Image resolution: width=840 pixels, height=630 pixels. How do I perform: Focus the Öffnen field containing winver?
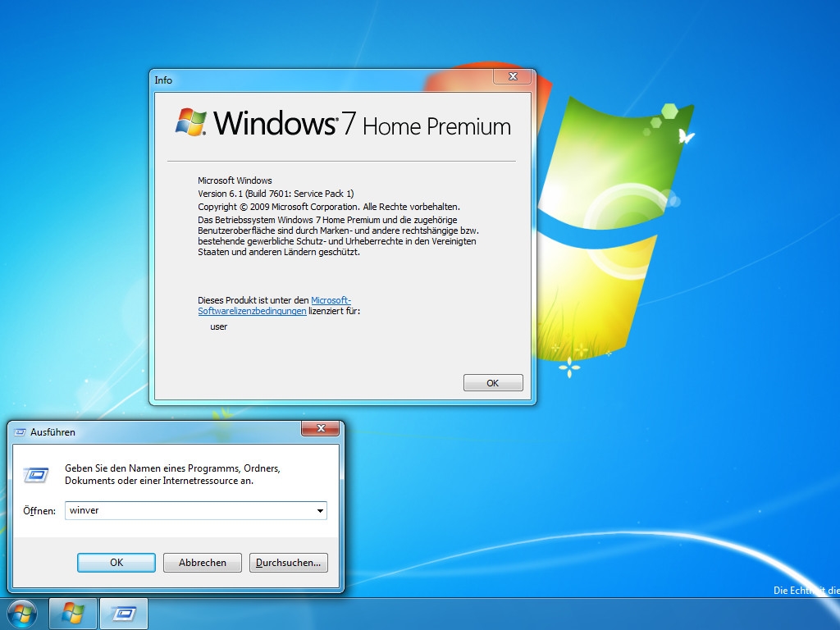click(x=189, y=510)
